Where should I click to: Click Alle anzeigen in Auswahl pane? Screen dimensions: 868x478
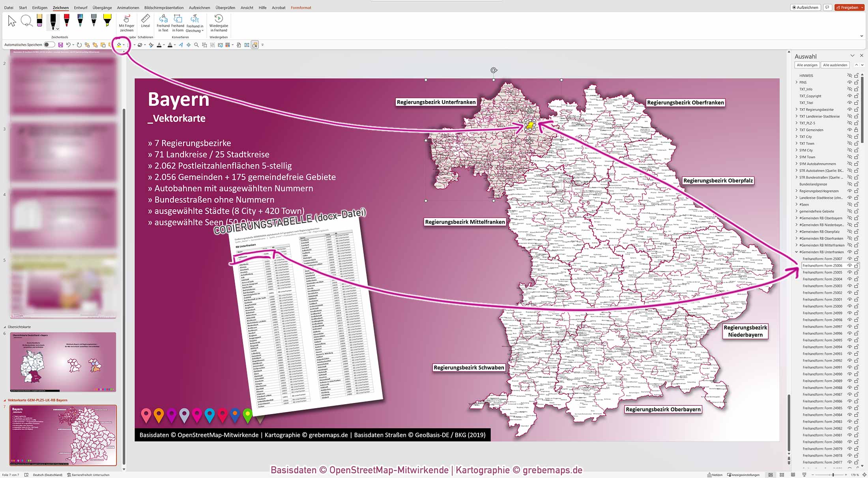pyautogui.click(x=807, y=65)
